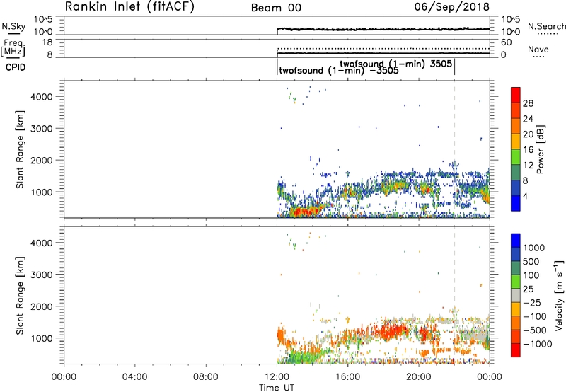Click the "2000" range tick in power panel
566x392 pixels.
coord(42,160)
